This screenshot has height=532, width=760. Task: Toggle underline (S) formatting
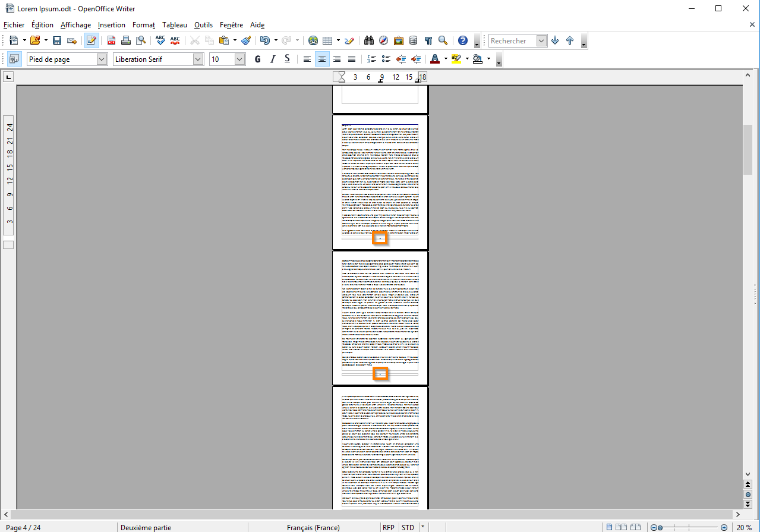(x=288, y=59)
